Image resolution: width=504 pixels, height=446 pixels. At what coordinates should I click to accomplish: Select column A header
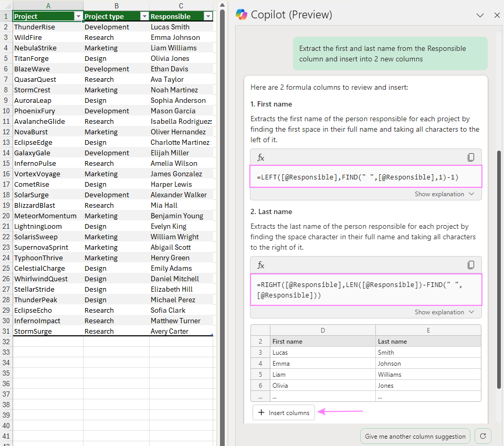pos(48,6)
